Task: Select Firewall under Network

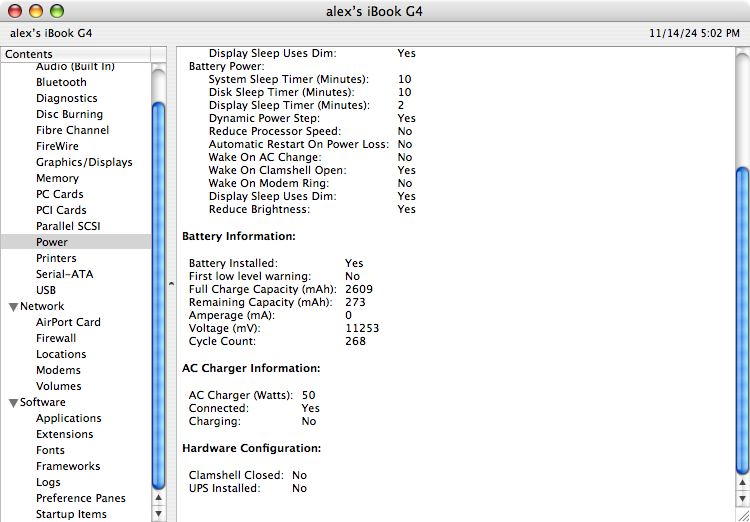Action: tap(56, 338)
